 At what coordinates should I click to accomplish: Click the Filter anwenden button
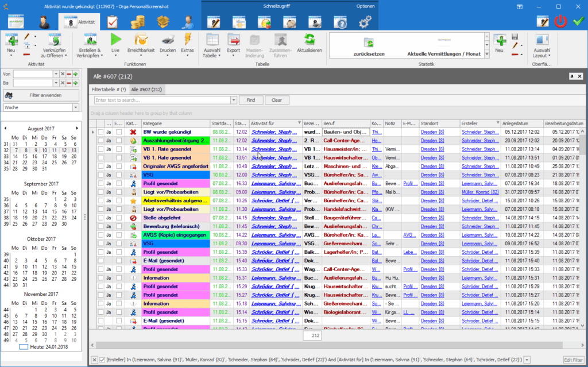tap(41, 95)
